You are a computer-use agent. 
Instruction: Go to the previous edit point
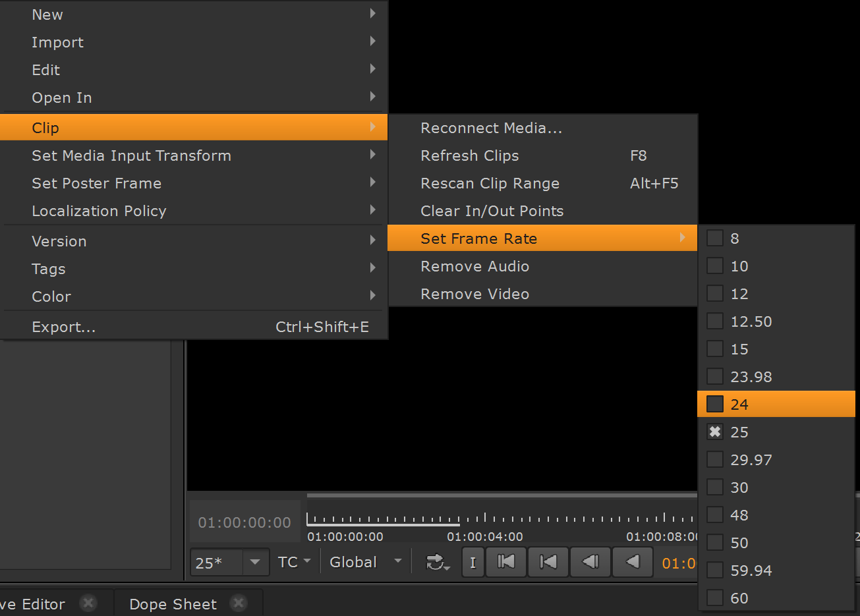548,562
